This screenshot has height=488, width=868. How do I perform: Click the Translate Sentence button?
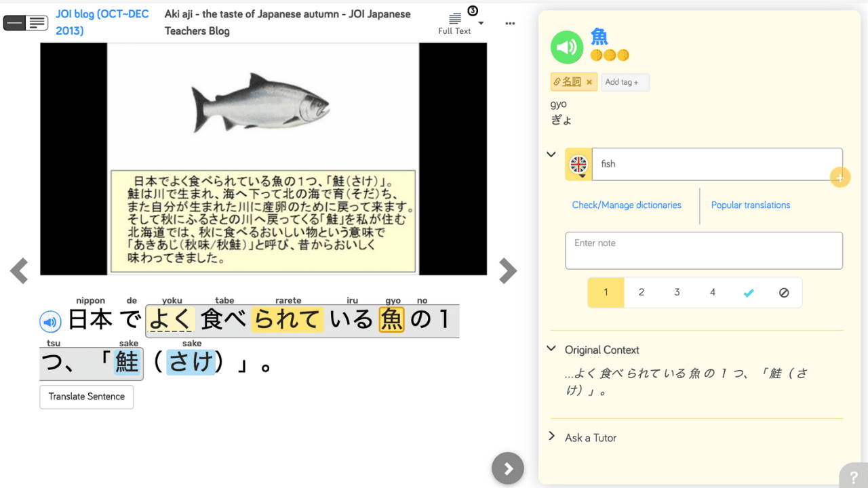[87, 396]
